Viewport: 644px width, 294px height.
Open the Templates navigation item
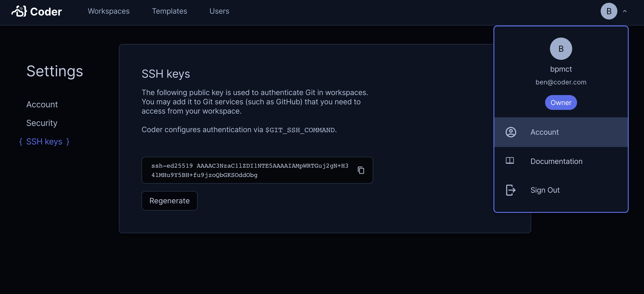[x=170, y=11]
